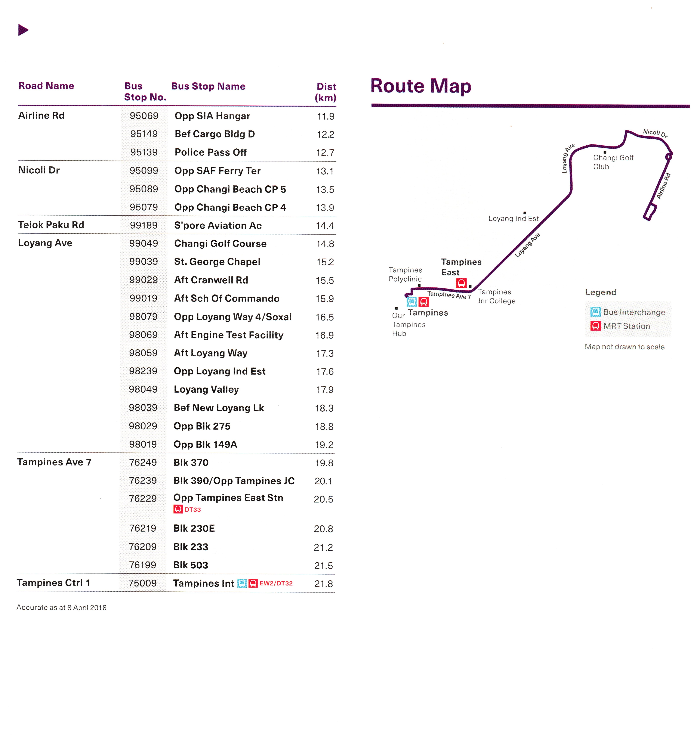700x736 pixels.
Task: Click the red MRT icon beside EW2/DT32
Action: click(x=253, y=583)
